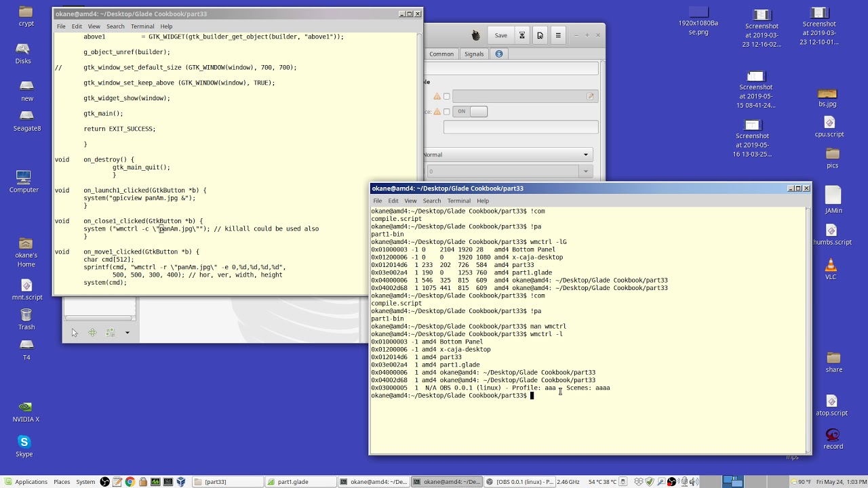Viewport: 868px width, 488px height.
Task: Open the Glade save options hourglass button
Action: tap(522, 35)
